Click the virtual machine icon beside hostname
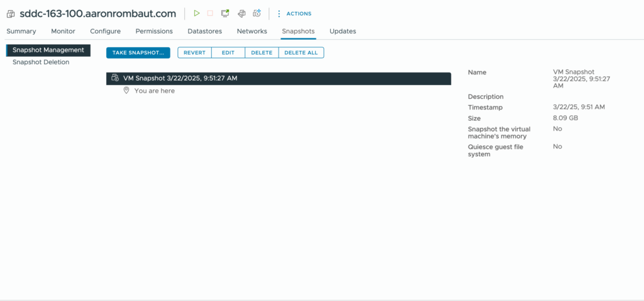The height and width of the screenshot is (301, 644). click(11, 13)
